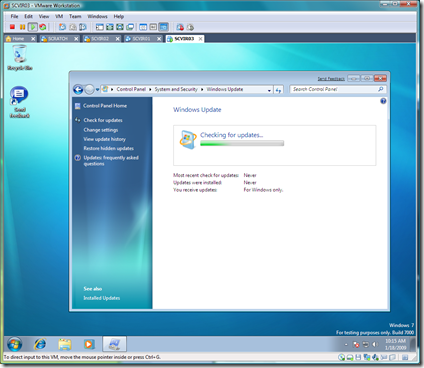Open the VM menu
This screenshot has width=424, height=368.
coord(59,16)
